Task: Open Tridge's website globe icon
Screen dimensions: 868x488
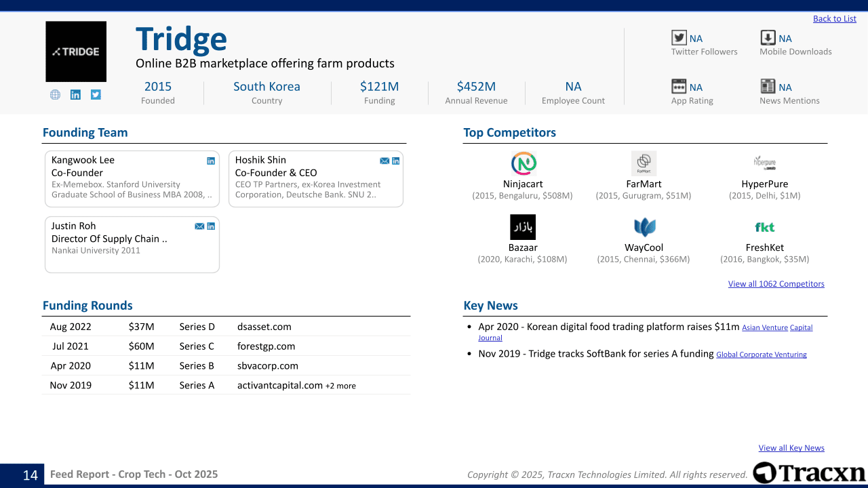Action: point(56,95)
